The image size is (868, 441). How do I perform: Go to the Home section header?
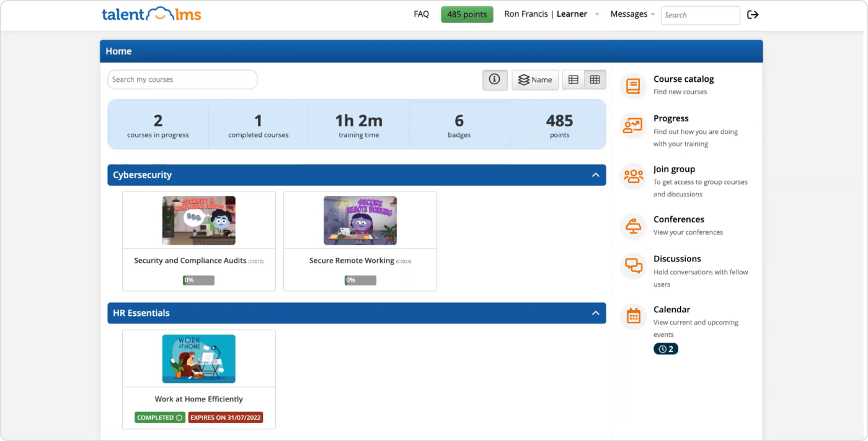[118, 51]
